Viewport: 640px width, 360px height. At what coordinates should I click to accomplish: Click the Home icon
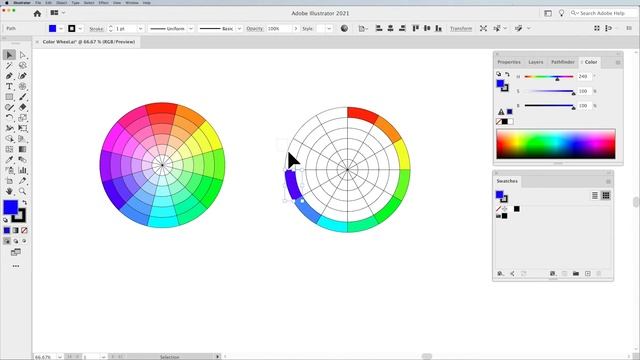pos(37,13)
